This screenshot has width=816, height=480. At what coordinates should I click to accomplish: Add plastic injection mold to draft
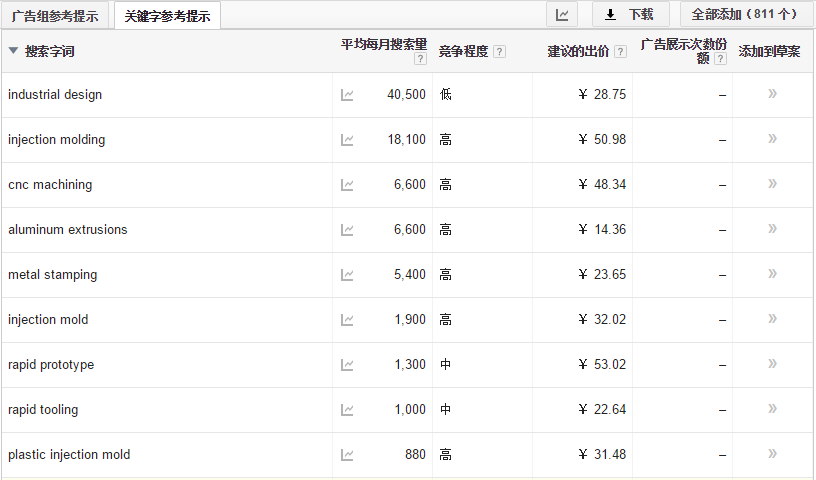pos(772,453)
